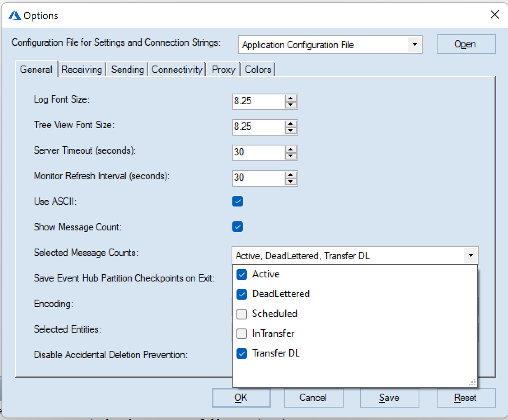Click the dropdown list resize grip

[x=473, y=382]
